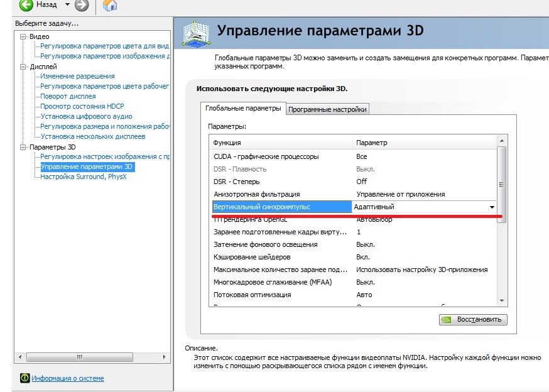Select Управление параметрами 3D tree item
Screen dimensions: 549x392
click(87, 166)
